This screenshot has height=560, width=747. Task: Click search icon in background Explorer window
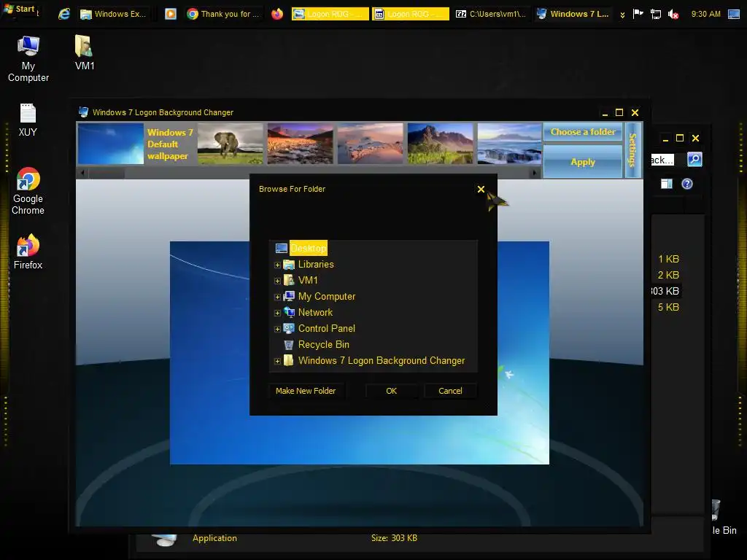pos(694,160)
